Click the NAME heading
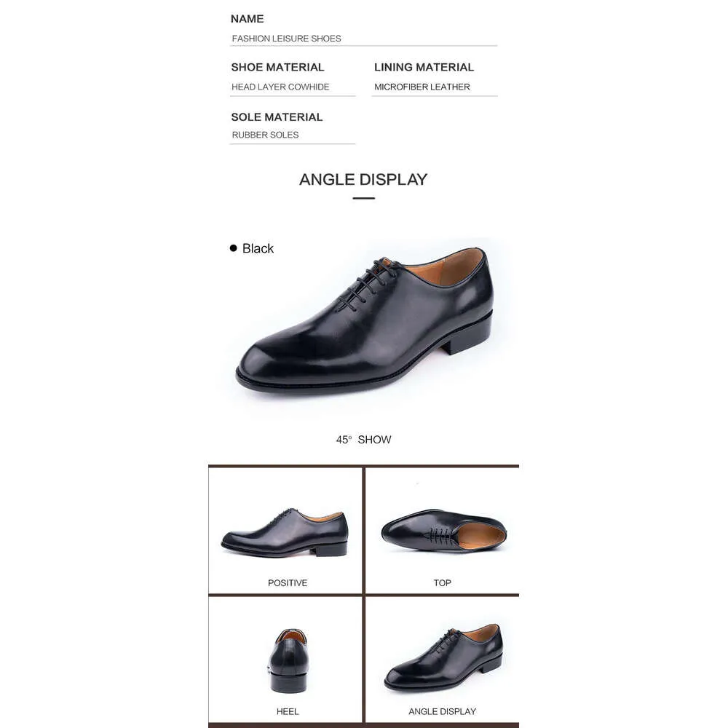 [x=247, y=19]
